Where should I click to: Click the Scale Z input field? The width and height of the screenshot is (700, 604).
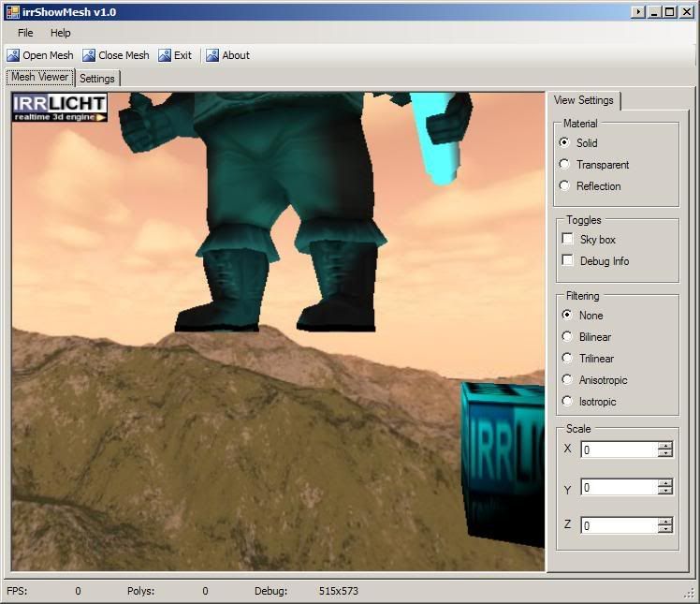tap(620, 525)
